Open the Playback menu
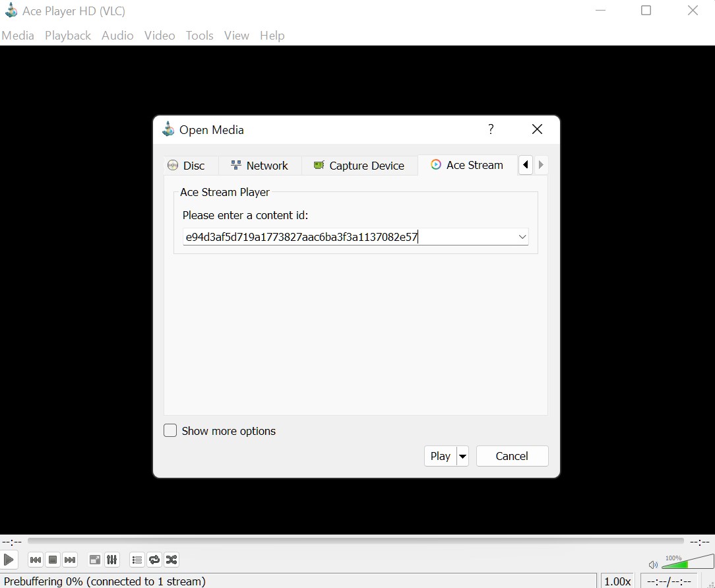 pyautogui.click(x=68, y=36)
